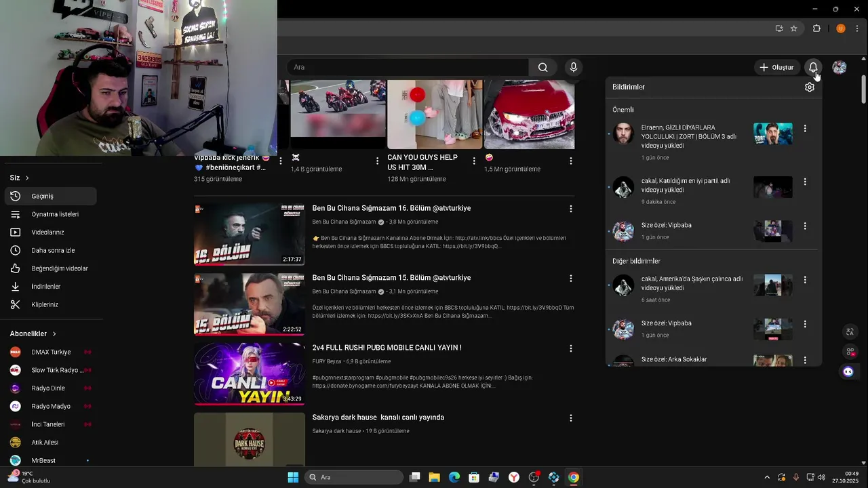Open Oynatma listeleri in sidebar

click(x=51, y=214)
